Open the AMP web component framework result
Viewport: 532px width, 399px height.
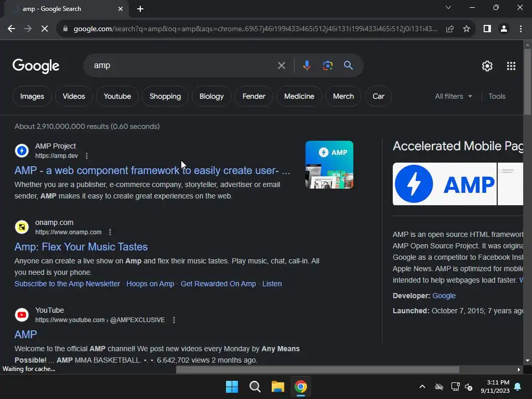click(x=152, y=170)
